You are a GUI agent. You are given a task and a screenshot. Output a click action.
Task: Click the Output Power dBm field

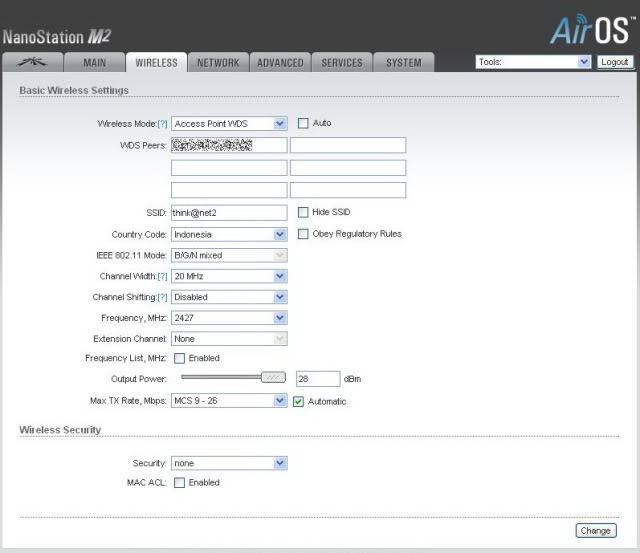[318, 379]
